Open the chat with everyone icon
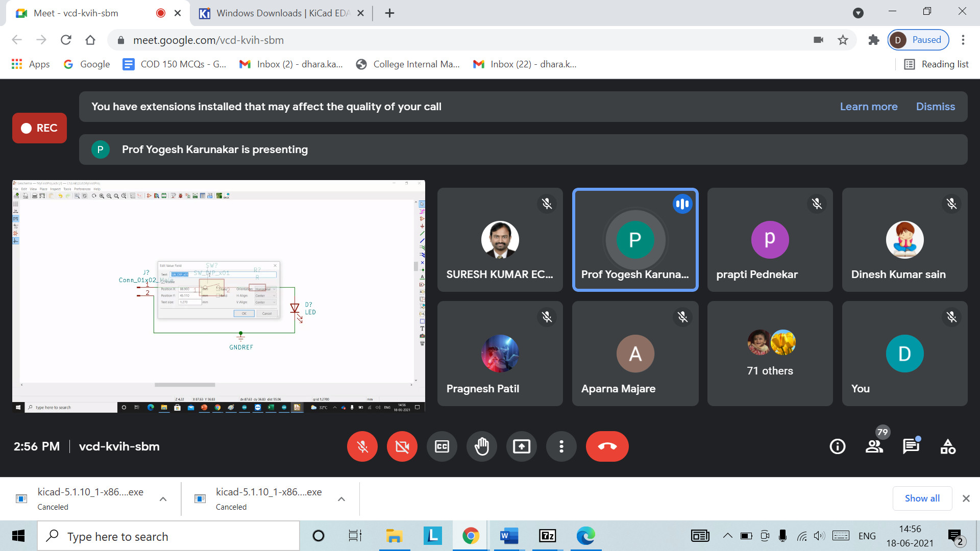Image resolution: width=980 pixels, height=551 pixels. point(911,446)
